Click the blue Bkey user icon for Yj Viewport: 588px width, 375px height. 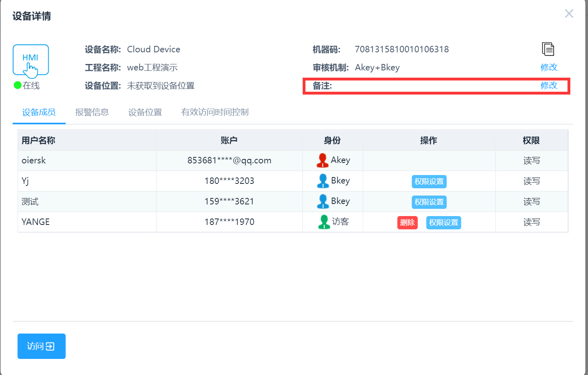322,181
